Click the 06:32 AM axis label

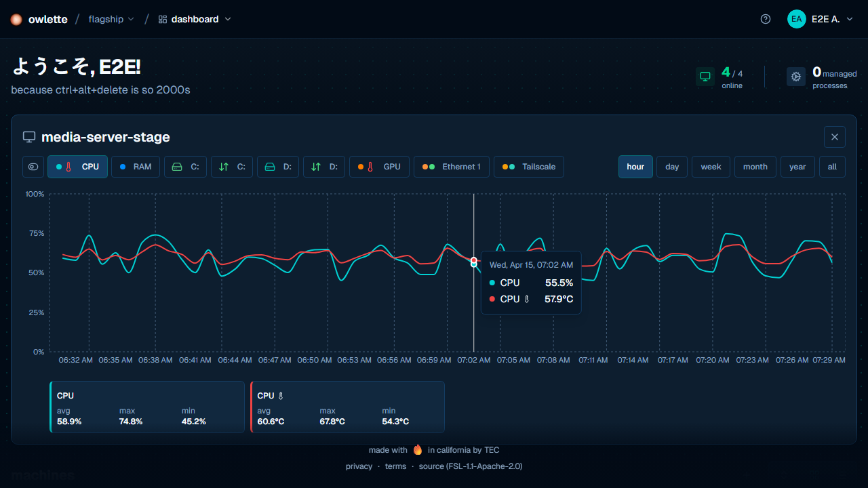point(75,361)
